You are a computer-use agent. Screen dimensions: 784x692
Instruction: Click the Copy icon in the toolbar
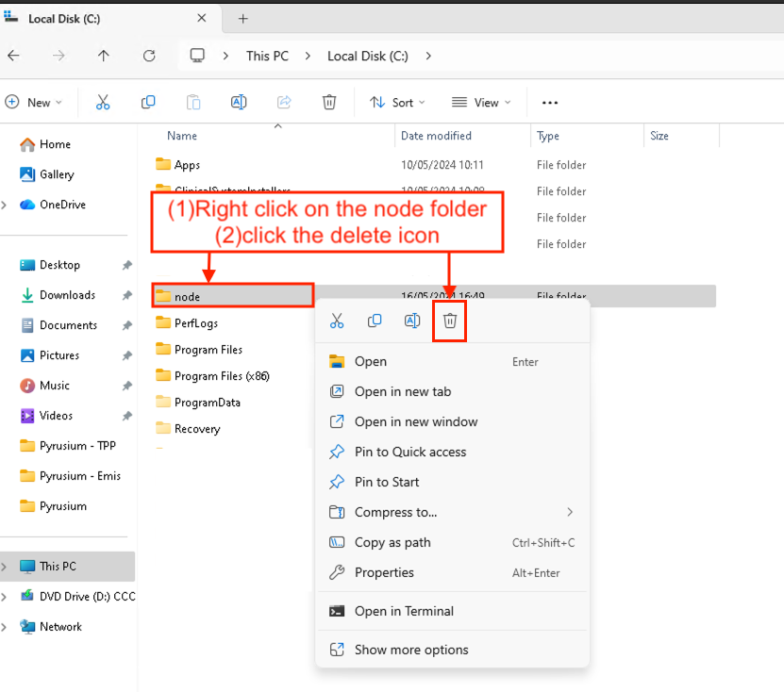pos(148,103)
